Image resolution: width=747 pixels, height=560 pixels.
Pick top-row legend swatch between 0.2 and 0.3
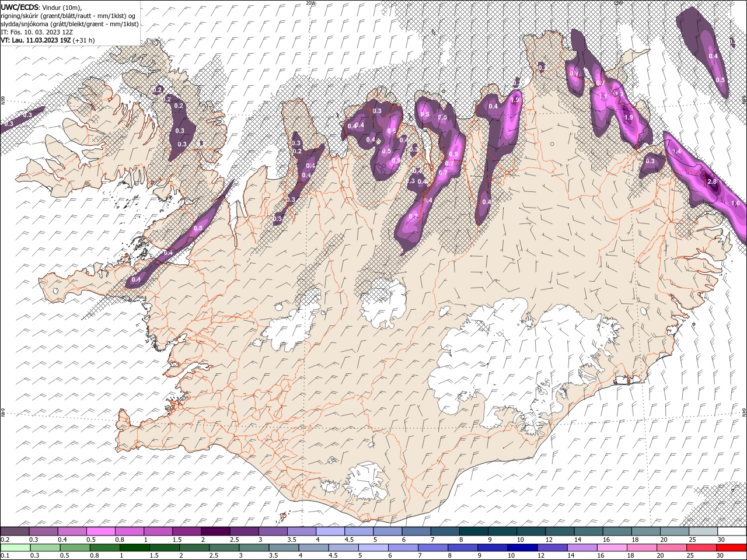(x=15, y=531)
